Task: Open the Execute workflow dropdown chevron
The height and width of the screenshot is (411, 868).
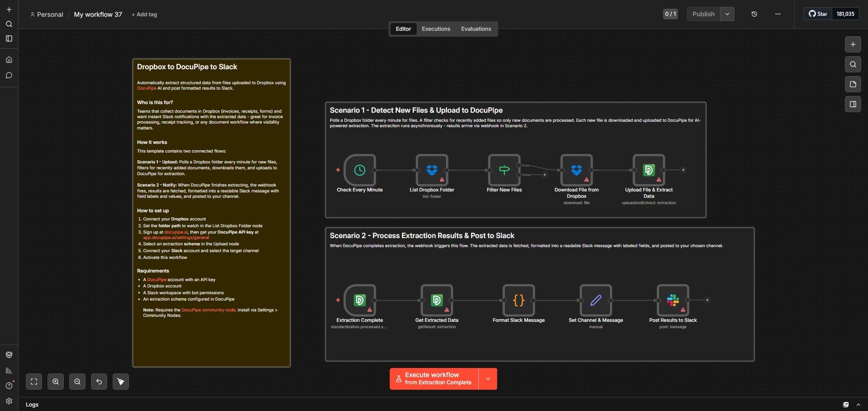Action: pyautogui.click(x=488, y=378)
